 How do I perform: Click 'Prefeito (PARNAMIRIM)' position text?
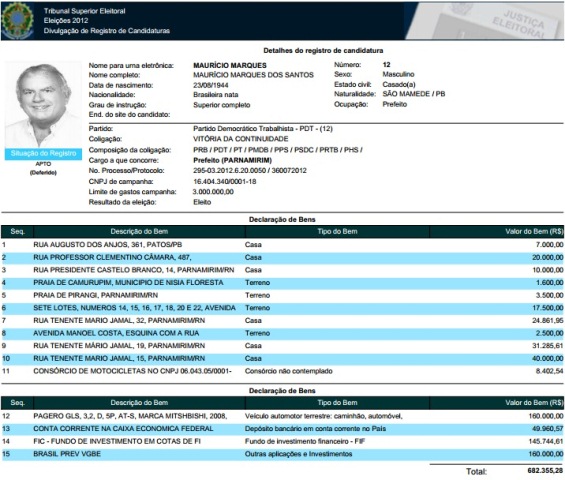[x=232, y=160]
